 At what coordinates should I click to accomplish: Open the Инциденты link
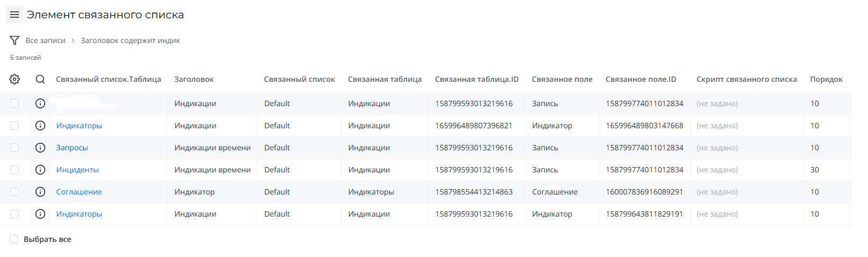point(77,170)
